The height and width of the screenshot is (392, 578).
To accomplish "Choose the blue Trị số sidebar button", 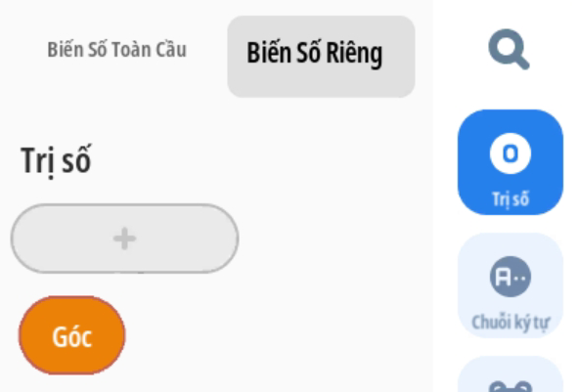I will click(x=511, y=162).
